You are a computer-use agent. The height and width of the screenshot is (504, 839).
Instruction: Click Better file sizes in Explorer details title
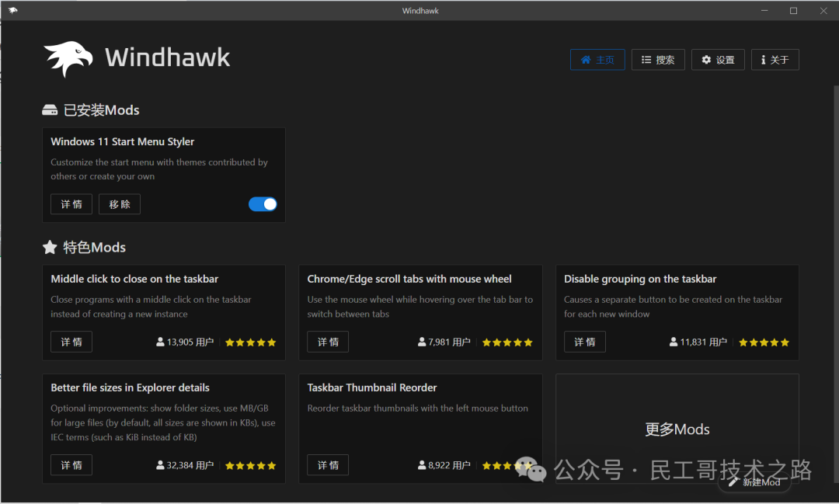coord(130,388)
